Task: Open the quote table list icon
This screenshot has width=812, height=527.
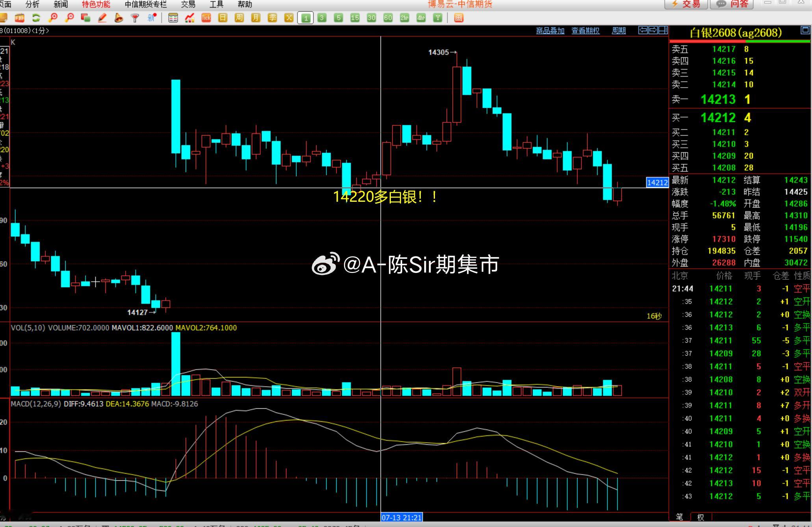Action: tap(173, 18)
